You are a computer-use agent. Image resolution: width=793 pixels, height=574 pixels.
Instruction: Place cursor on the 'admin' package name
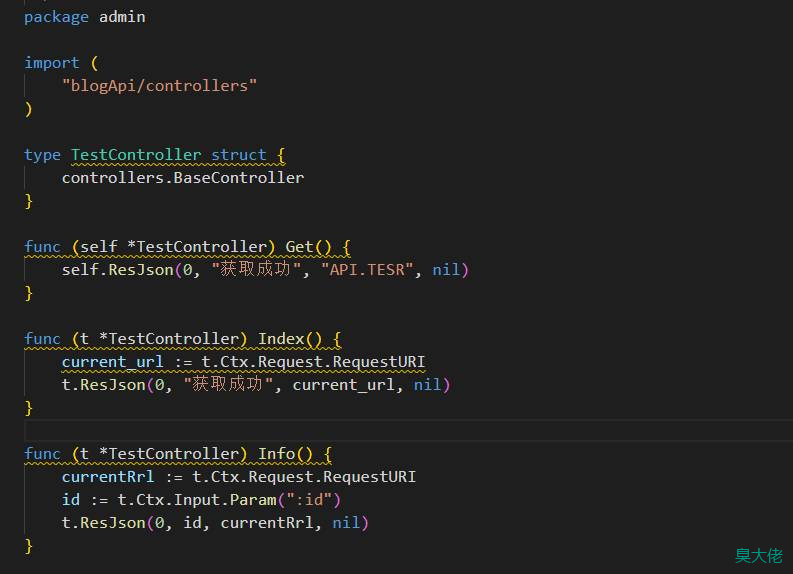pyautogui.click(x=121, y=17)
